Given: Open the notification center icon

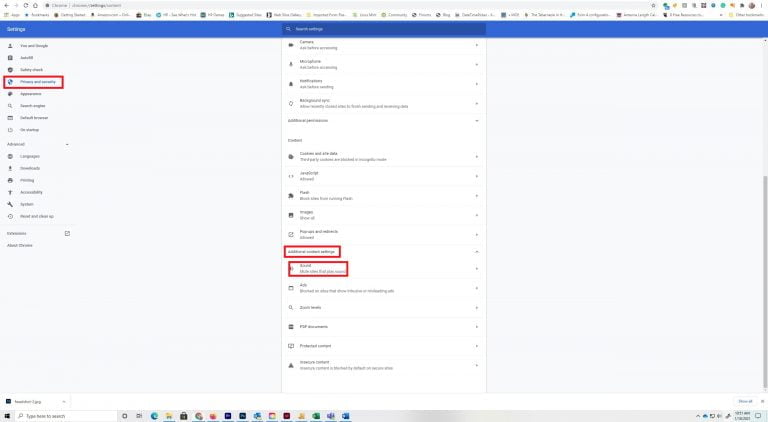Looking at the screenshot, I should pyautogui.click(x=758, y=416).
